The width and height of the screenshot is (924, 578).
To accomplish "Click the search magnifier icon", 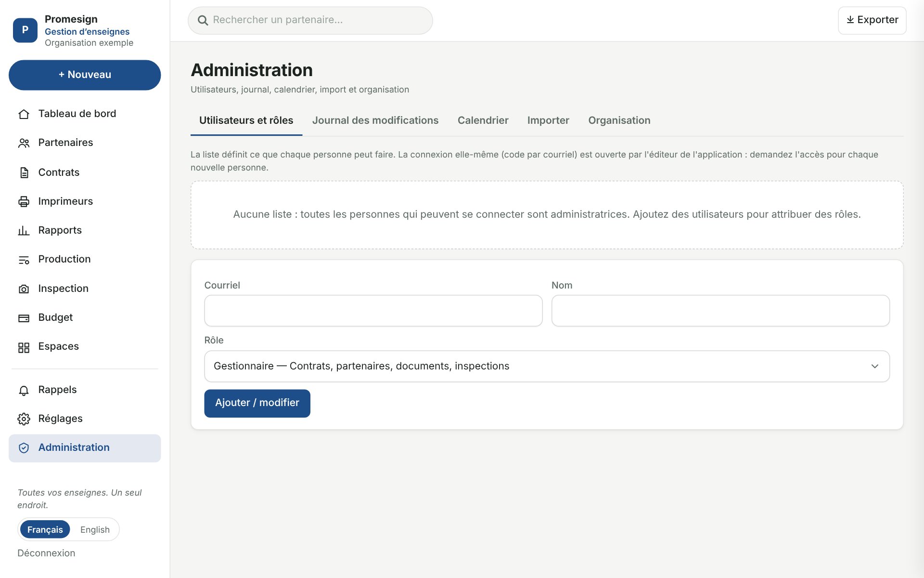I will pos(203,20).
